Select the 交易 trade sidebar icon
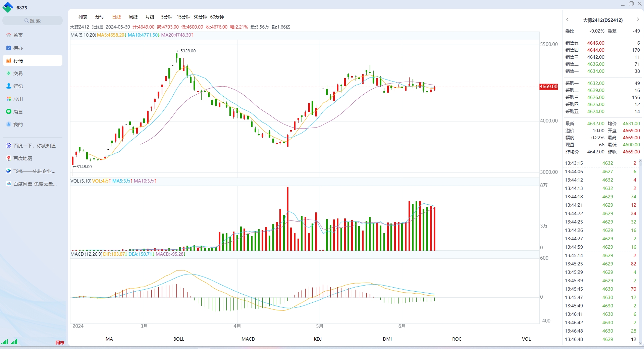644x349 pixels. [9, 73]
